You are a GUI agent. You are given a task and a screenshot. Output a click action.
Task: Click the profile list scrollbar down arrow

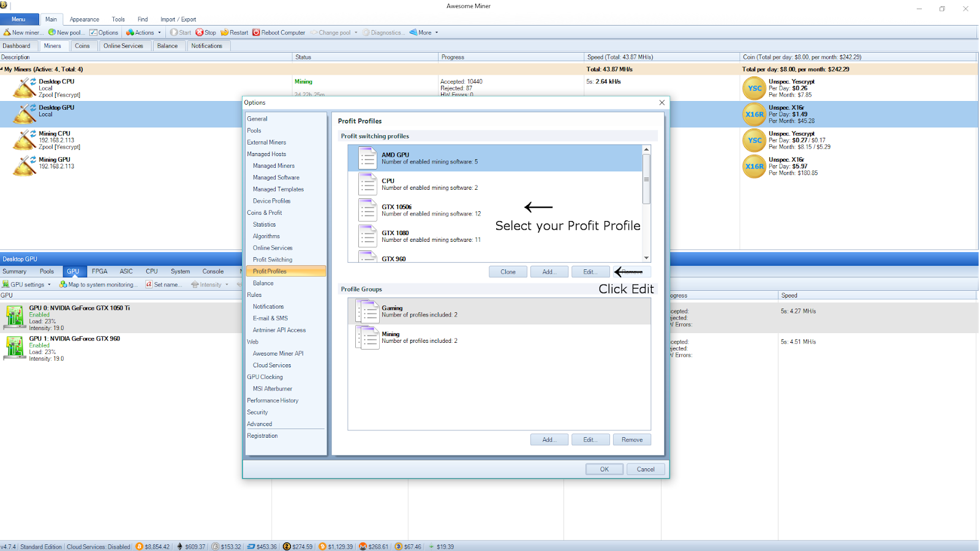tap(646, 258)
